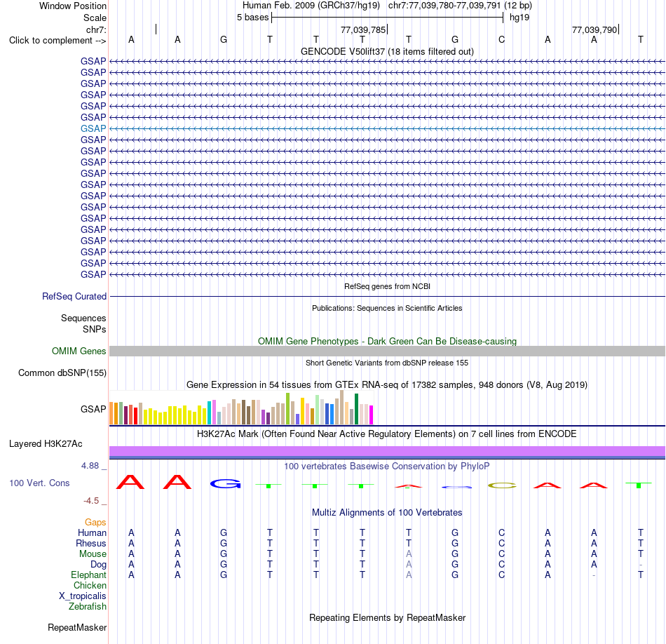Image resolution: width=666 pixels, height=644 pixels.
Task: Click the Sequences track label
Action: click(83, 318)
